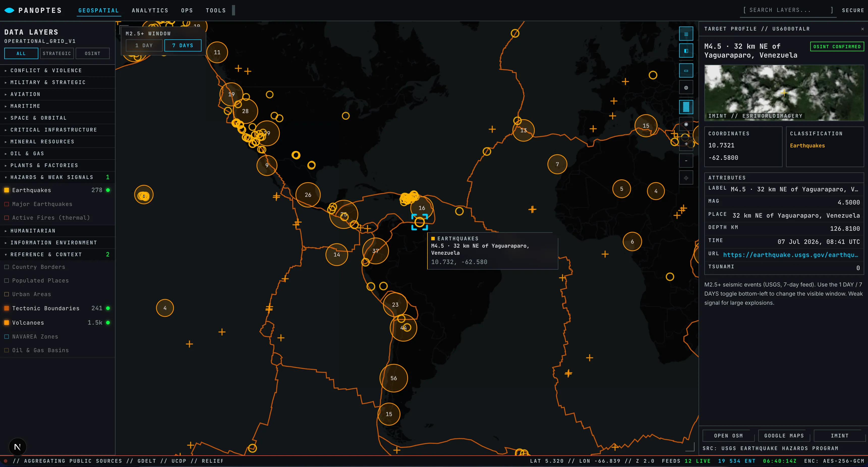This screenshot has width=868, height=467.
Task: Click the striped globe view icon
Action: click(686, 88)
